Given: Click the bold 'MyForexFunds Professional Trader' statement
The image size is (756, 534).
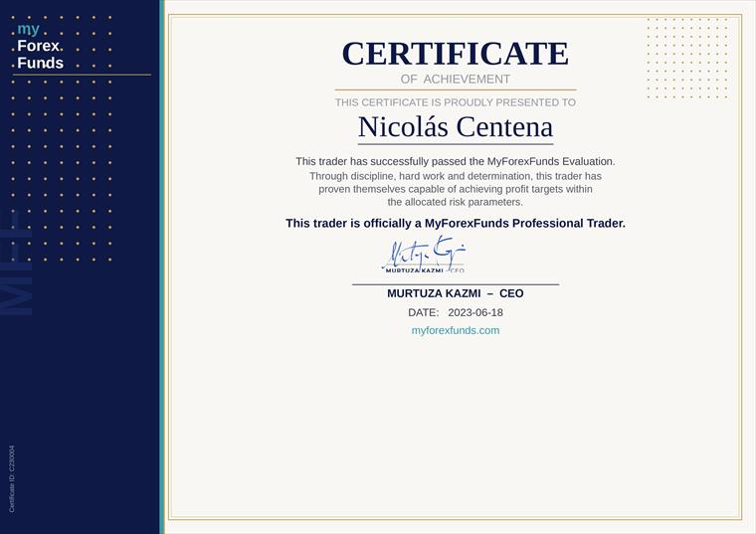Looking at the screenshot, I should click(x=456, y=223).
